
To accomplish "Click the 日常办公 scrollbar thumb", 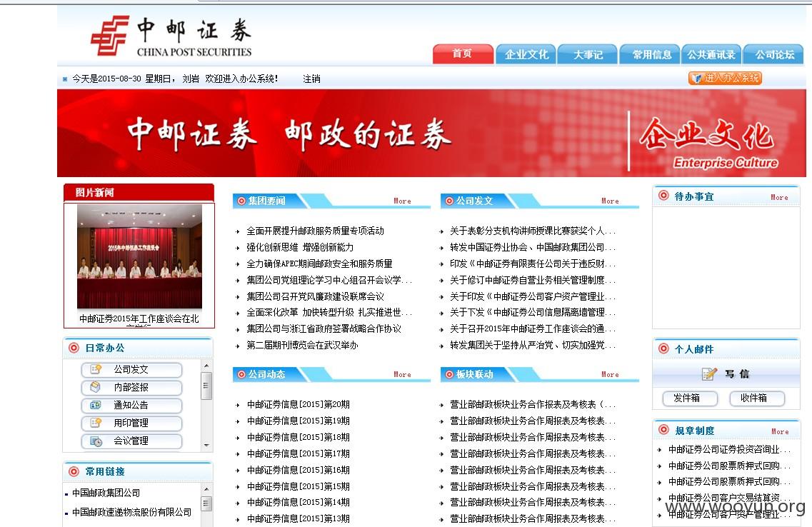I will (206, 385).
